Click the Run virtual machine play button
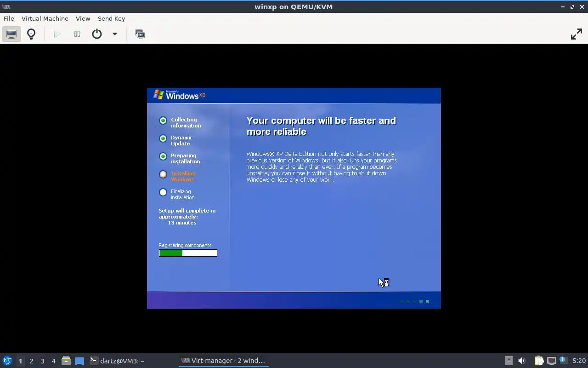The image size is (588, 368). tap(57, 34)
